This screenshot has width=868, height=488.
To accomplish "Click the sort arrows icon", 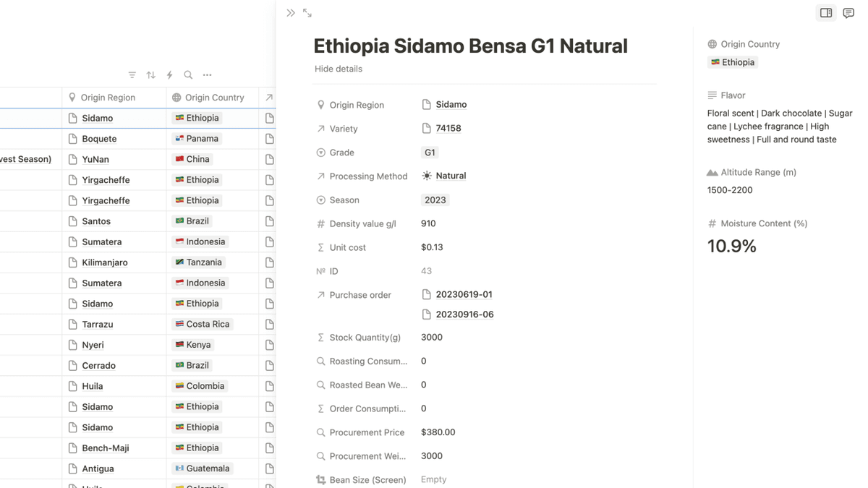I will pos(150,75).
